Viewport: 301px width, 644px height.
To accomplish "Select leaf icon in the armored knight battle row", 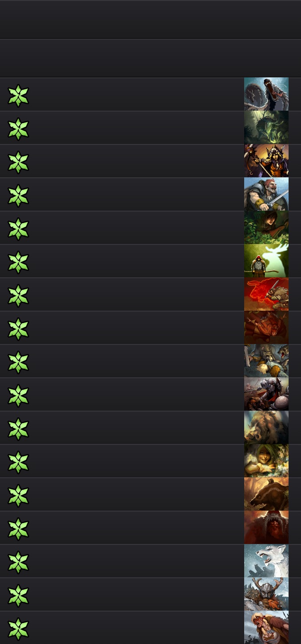I will coord(18,396).
